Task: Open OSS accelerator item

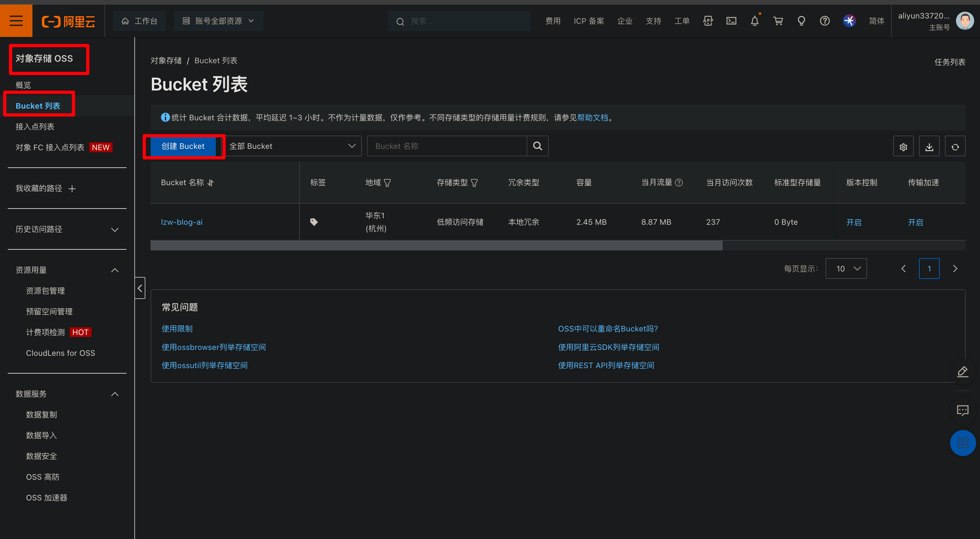Action: click(46, 497)
